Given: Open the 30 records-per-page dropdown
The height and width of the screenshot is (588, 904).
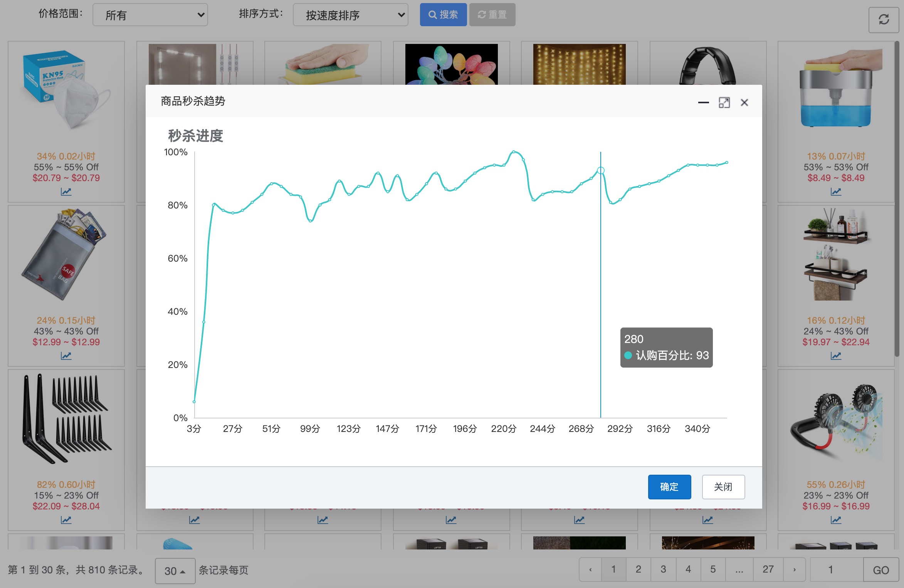Looking at the screenshot, I should (x=175, y=571).
